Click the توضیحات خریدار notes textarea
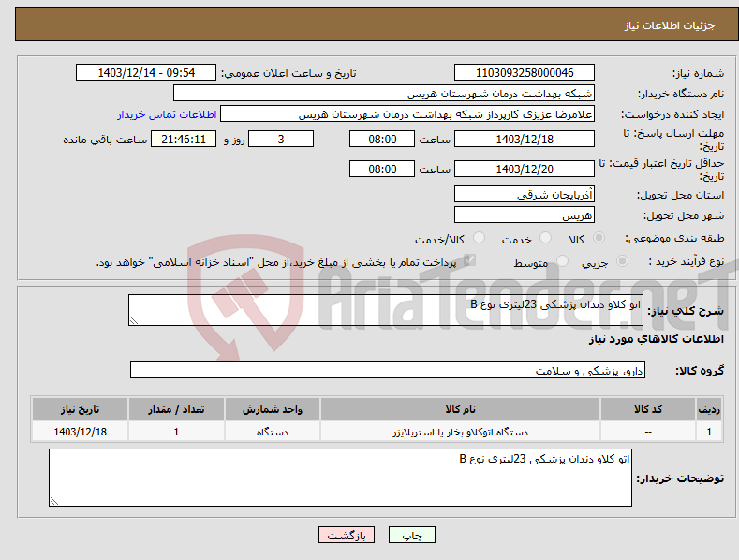 click(340, 478)
